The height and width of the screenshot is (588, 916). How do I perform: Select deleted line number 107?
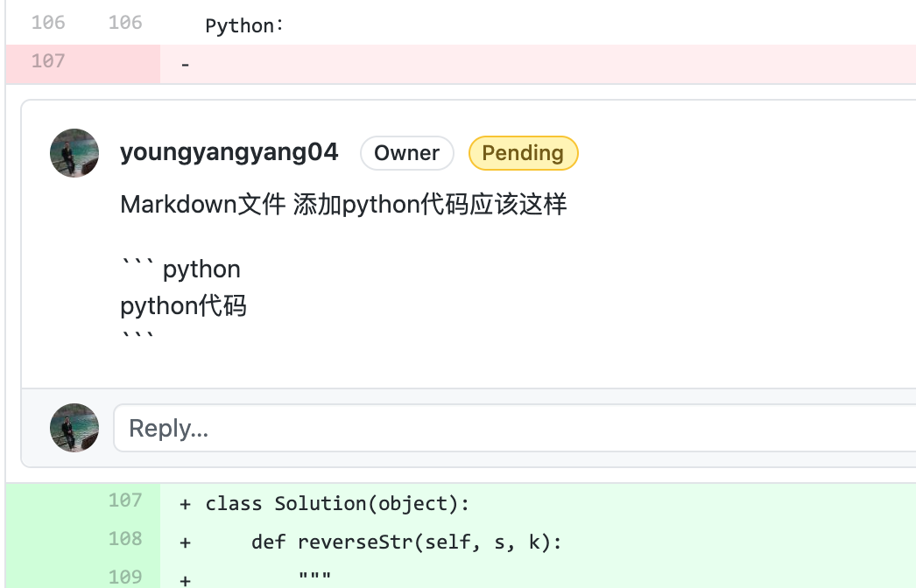[x=48, y=60]
